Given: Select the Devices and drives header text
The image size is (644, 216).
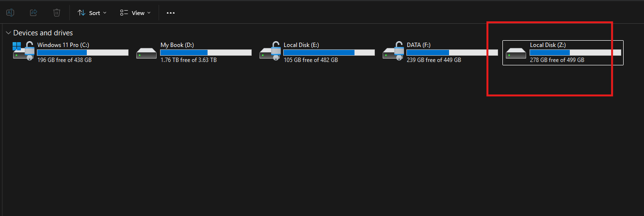Looking at the screenshot, I should (x=43, y=33).
